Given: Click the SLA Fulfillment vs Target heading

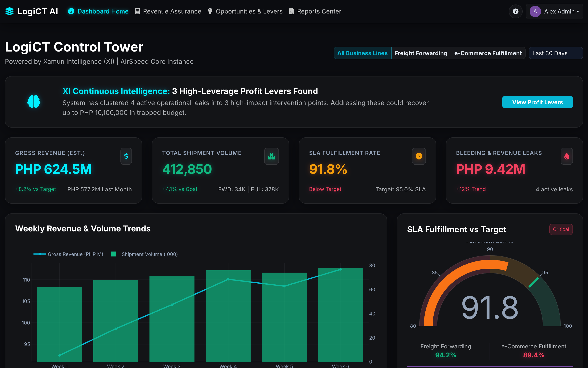Looking at the screenshot, I should coord(457,229).
